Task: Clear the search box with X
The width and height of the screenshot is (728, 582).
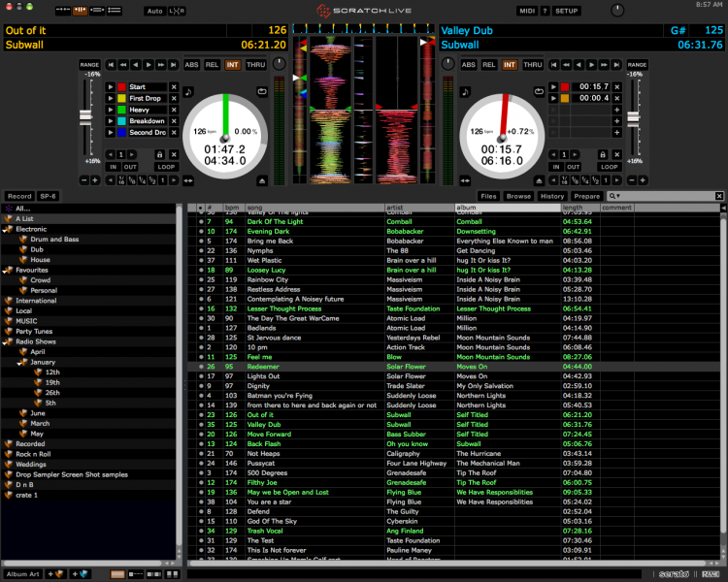Action: [718, 196]
